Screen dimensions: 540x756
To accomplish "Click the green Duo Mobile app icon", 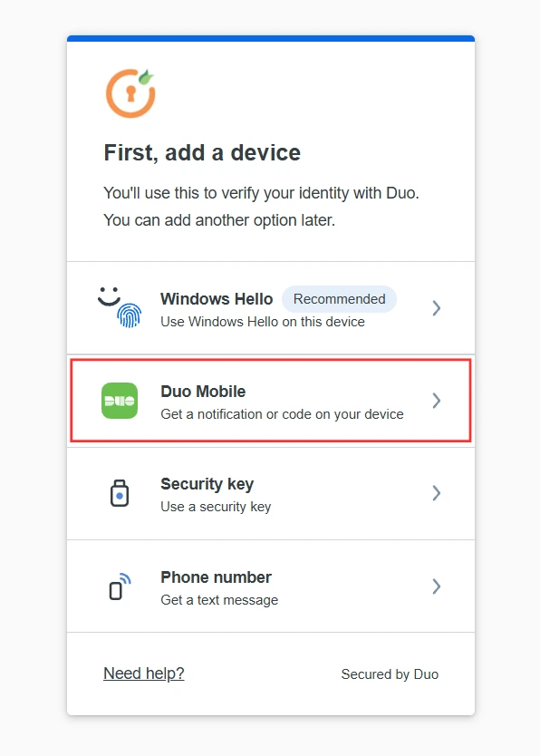I will click(x=120, y=400).
